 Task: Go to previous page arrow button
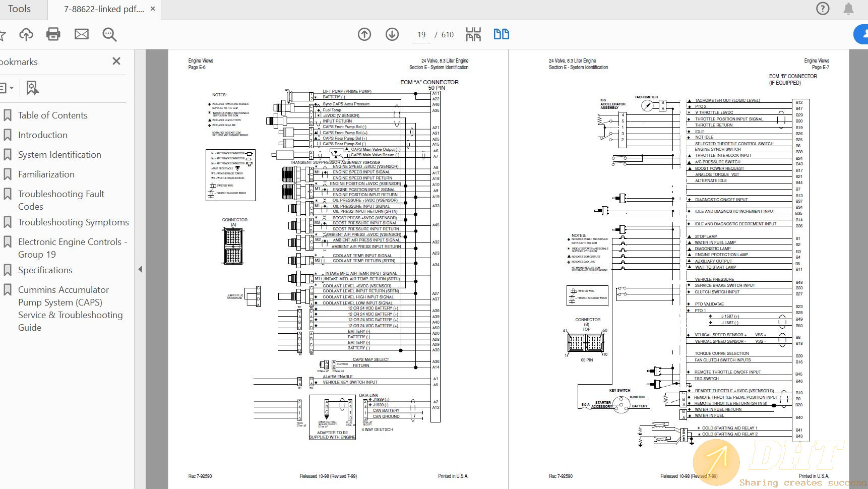364,34
